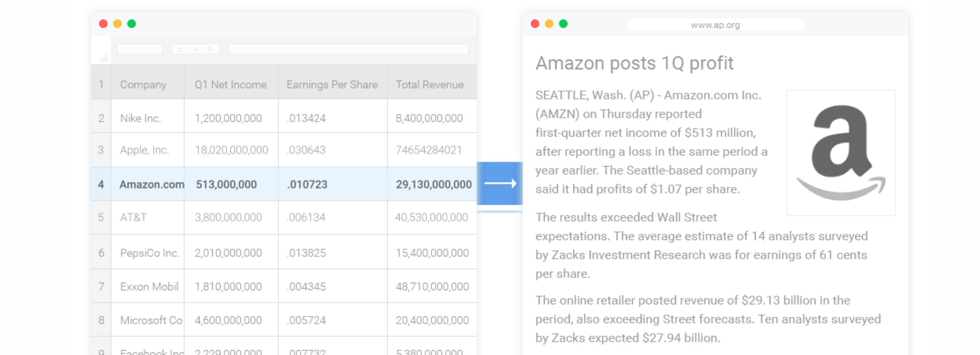Image resolution: width=980 pixels, height=355 pixels.
Task: Minimize the browser window with yellow button
Action: coord(549,24)
